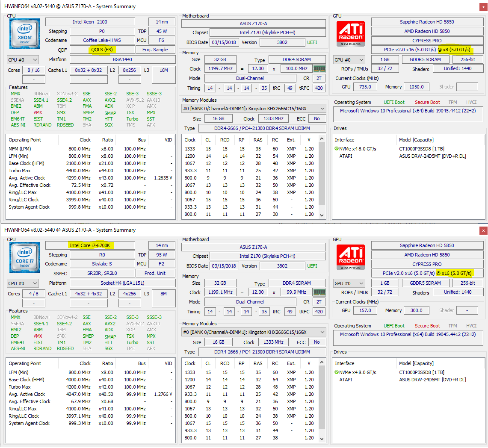This screenshot has width=488, height=448.
Task: Click memory module icon beside 100.0 MHz
Action: click(319, 68)
